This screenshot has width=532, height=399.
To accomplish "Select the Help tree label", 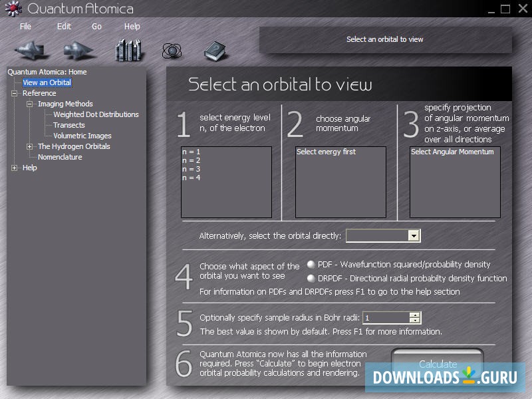I will click(29, 168).
